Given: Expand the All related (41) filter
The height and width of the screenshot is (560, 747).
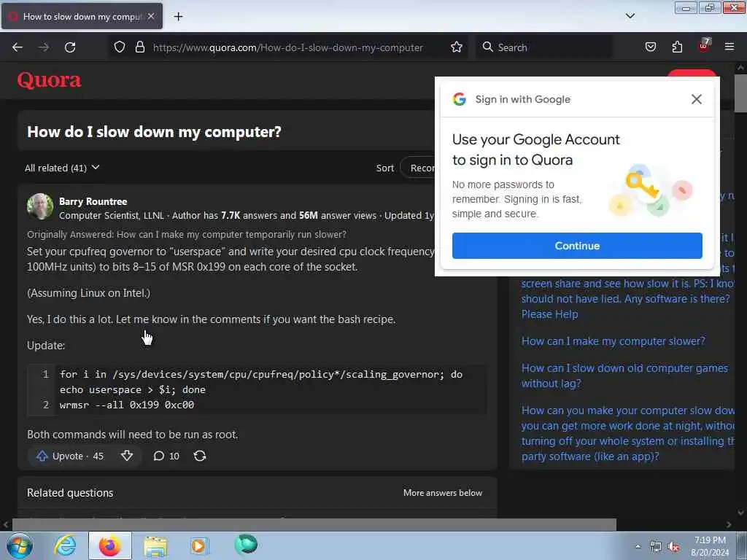Looking at the screenshot, I should click(62, 168).
